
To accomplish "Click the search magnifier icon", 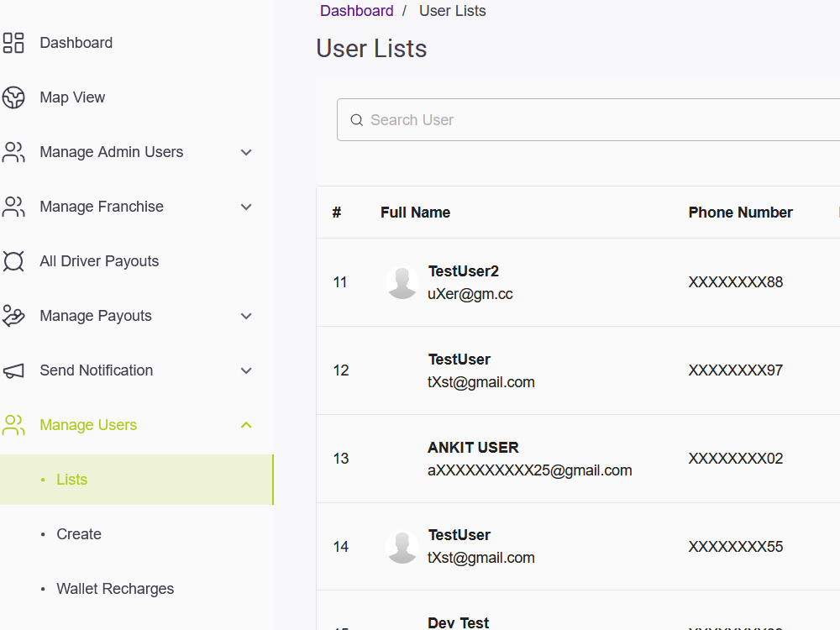I will (357, 120).
